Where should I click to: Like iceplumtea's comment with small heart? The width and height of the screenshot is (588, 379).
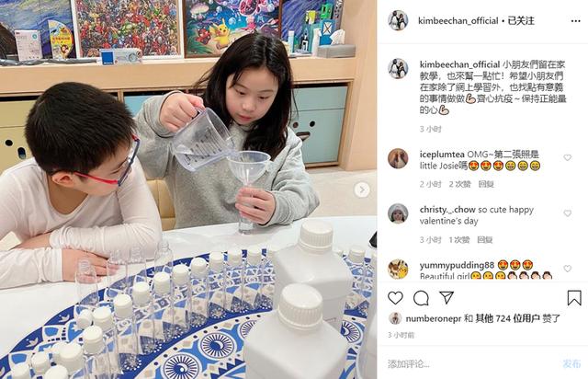[x=568, y=157]
